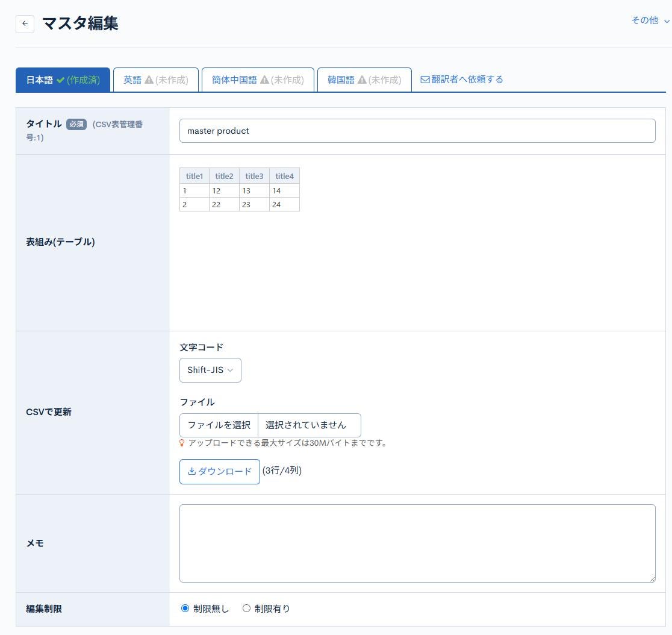
Task: Select the 制限無し radio button
Action: coord(185,608)
